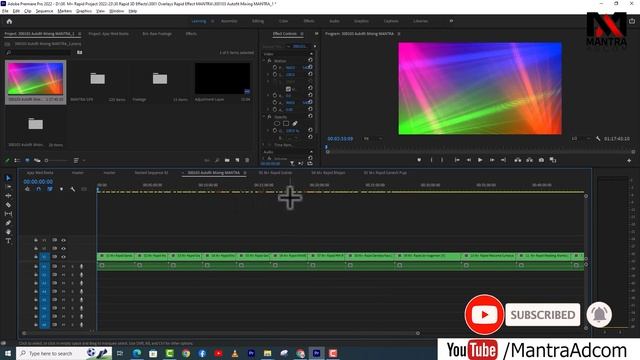Open workspace overflow chevrons menu

451,21
